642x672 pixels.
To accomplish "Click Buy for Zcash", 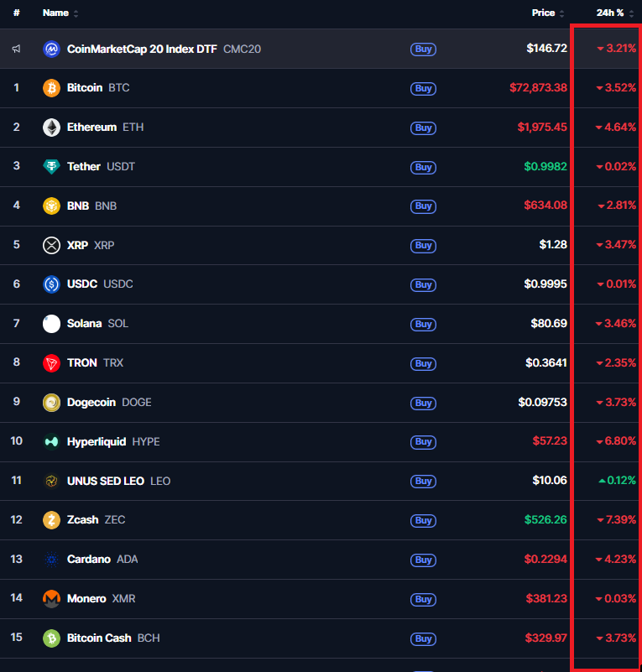I will click(x=424, y=521).
